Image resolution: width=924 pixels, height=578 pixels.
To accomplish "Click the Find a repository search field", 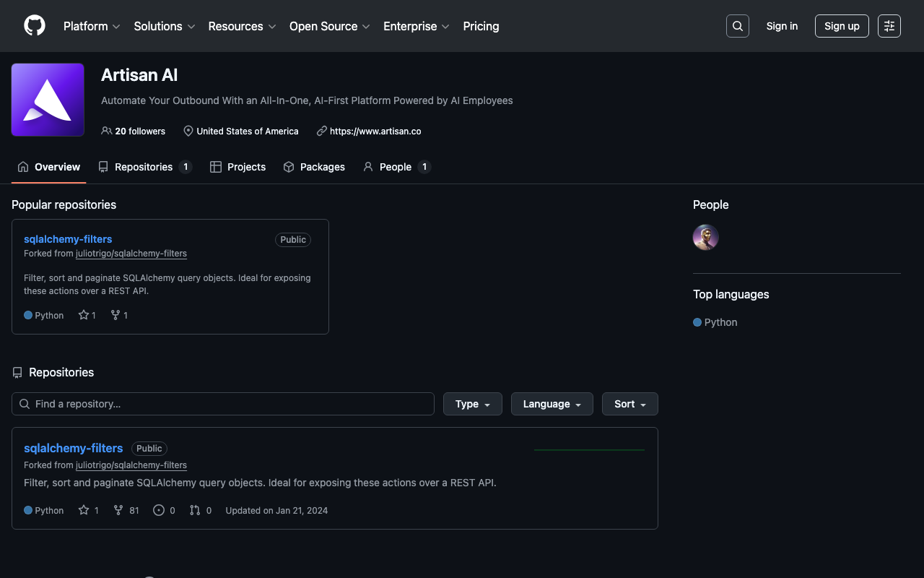I will tap(223, 404).
